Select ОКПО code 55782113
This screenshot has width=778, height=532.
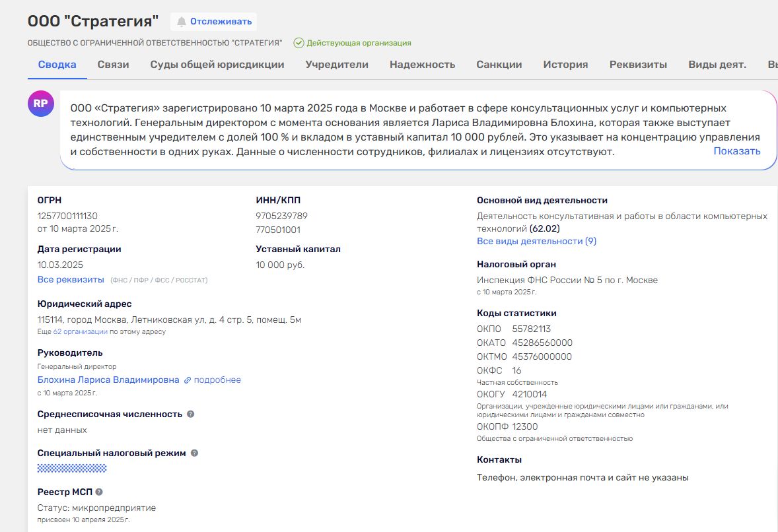click(532, 329)
